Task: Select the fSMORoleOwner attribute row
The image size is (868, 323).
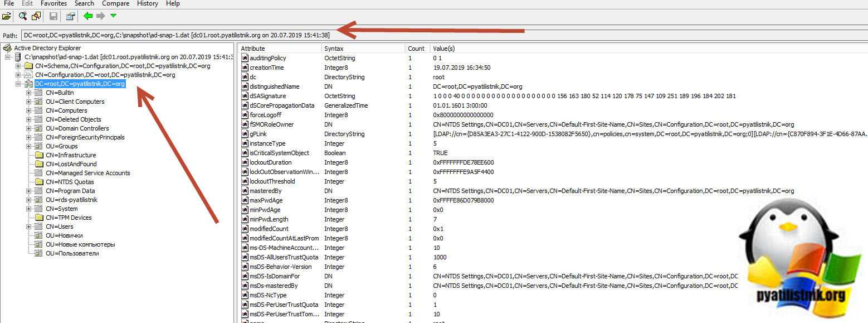Action: pos(553,124)
